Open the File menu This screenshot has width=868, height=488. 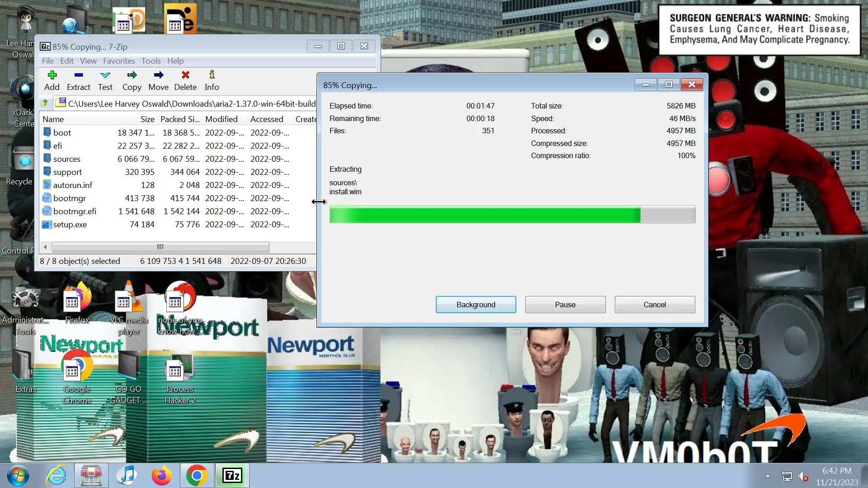(48, 61)
